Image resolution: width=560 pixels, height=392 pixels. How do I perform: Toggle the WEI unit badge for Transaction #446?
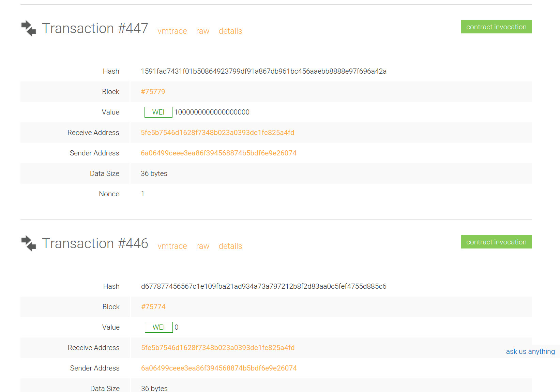pyautogui.click(x=158, y=327)
